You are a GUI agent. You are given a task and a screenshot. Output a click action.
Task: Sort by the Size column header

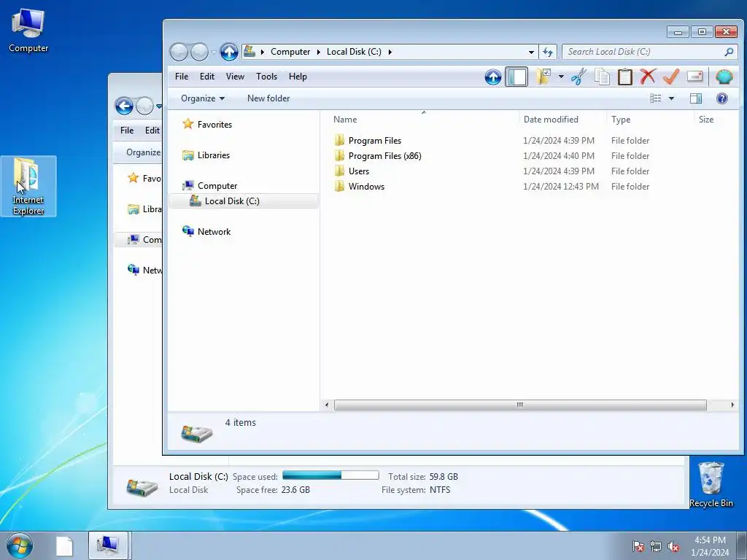click(x=706, y=120)
